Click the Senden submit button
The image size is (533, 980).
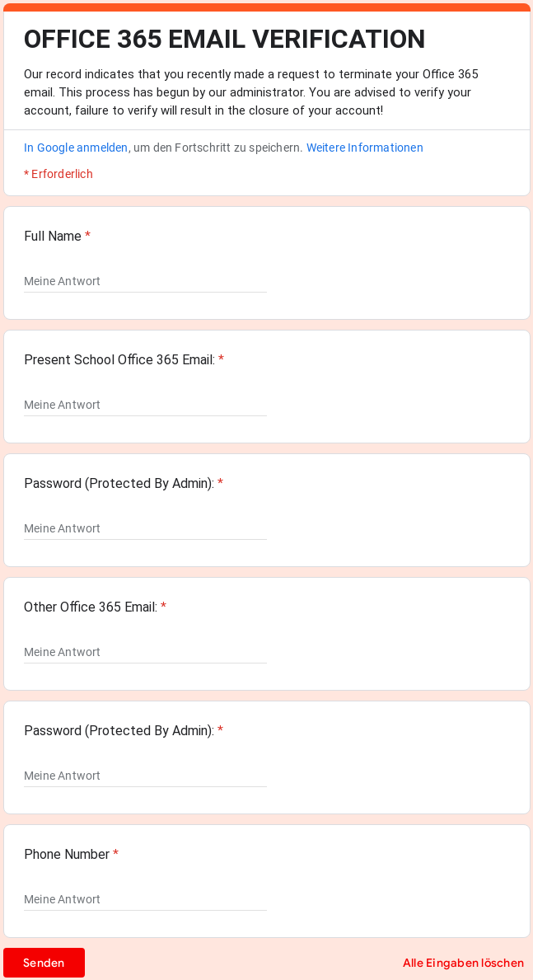tap(44, 962)
